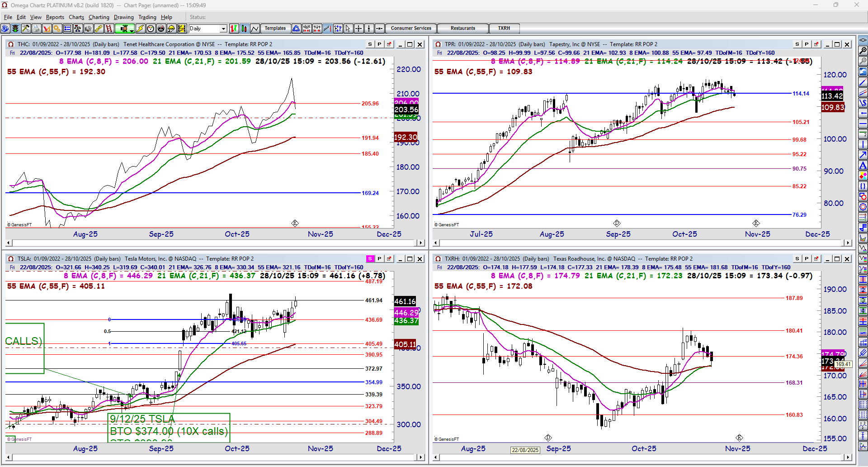Select the arrow drawing tool
The width and height of the screenshot is (868, 467).
863,155
